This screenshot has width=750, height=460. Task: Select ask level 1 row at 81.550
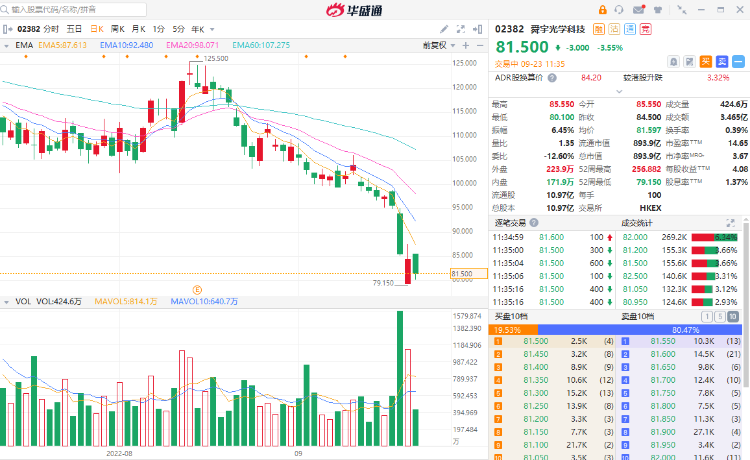681,341
